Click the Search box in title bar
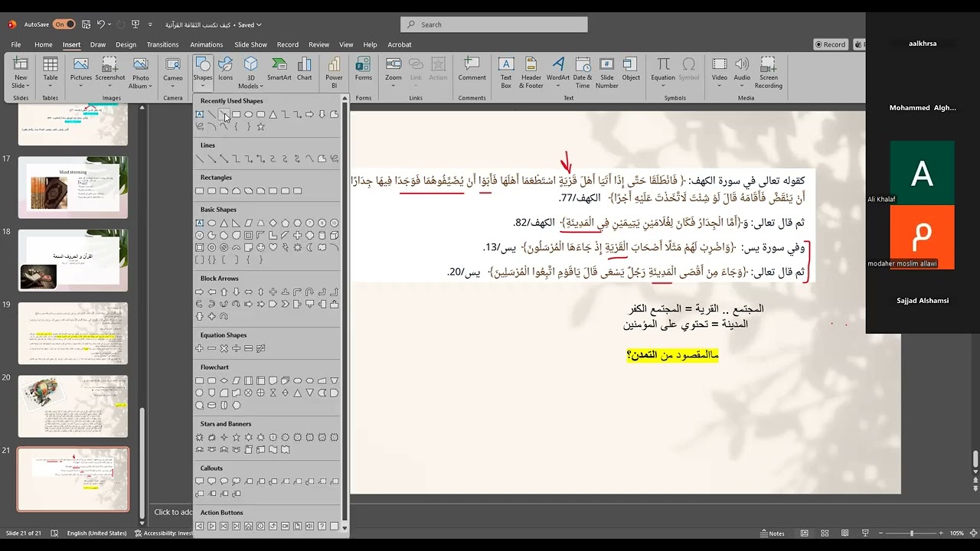Image resolution: width=980 pixels, height=551 pixels. pos(495,24)
